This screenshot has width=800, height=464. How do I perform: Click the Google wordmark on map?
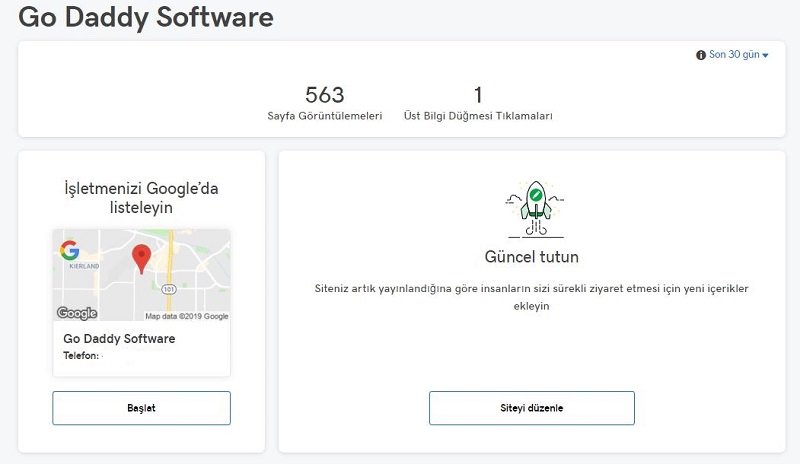77,312
